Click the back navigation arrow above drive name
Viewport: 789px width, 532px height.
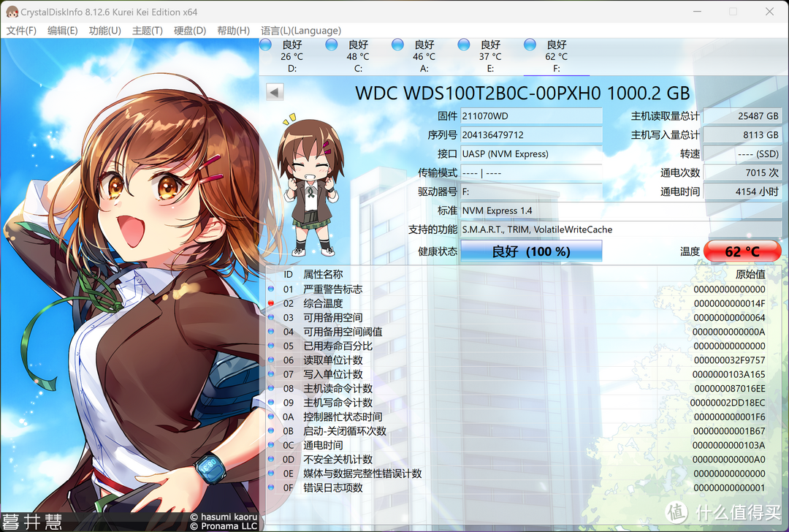point(274,92)
